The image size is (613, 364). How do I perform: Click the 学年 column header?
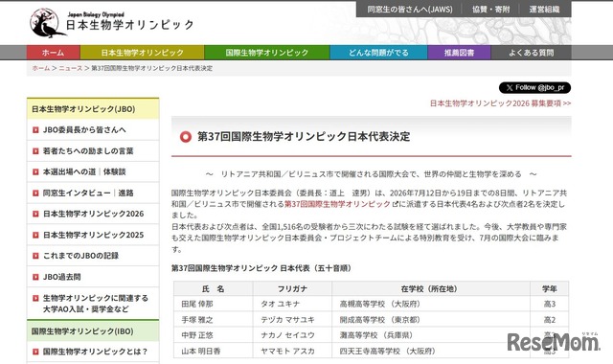point(549,289)
